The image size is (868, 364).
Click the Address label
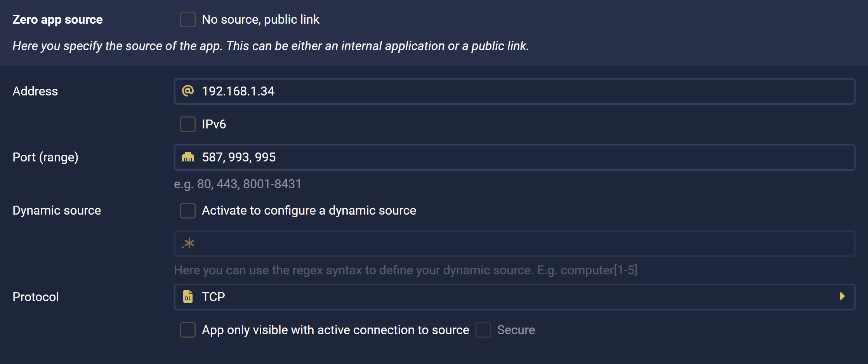click(35, 91)
